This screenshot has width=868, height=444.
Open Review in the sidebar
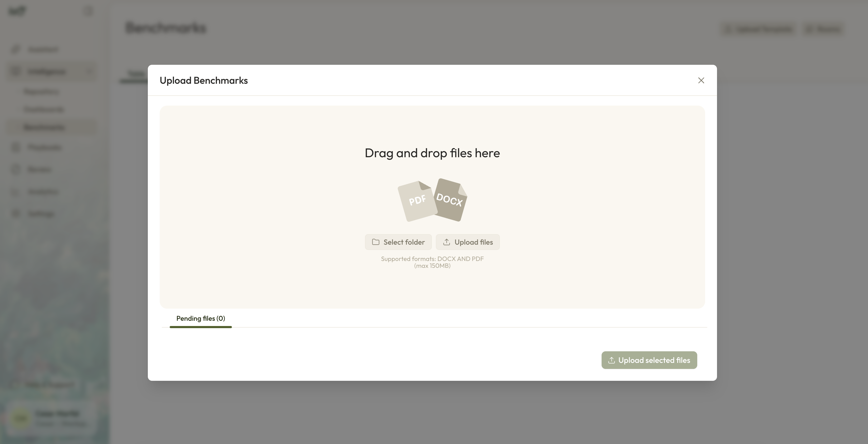tap(40, 169)
